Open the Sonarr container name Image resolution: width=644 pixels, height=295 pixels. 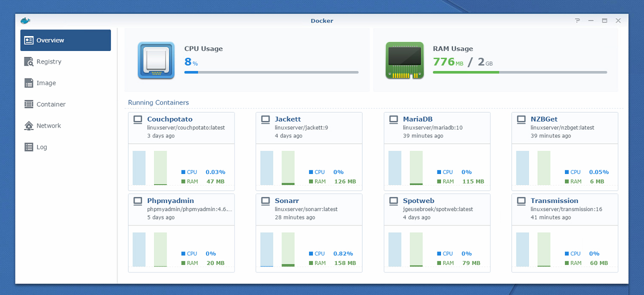pos(287,200)
